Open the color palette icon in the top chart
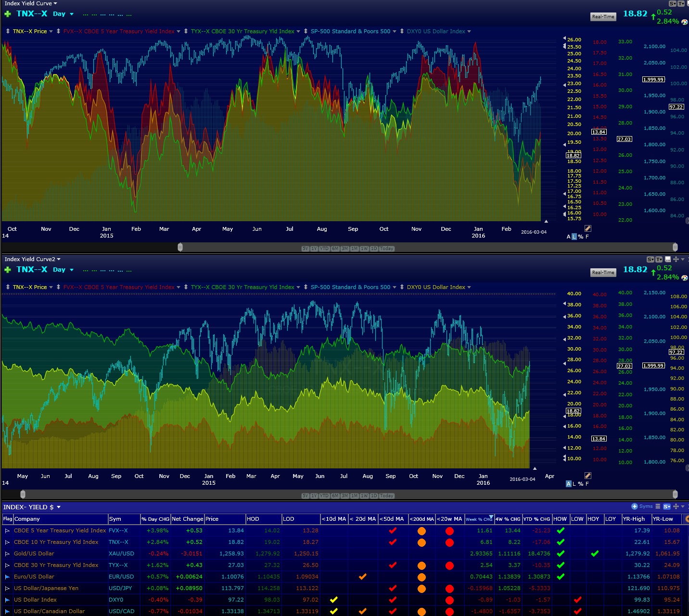The width and height of the screenshot is (689, 616). (x=685, y=22)
